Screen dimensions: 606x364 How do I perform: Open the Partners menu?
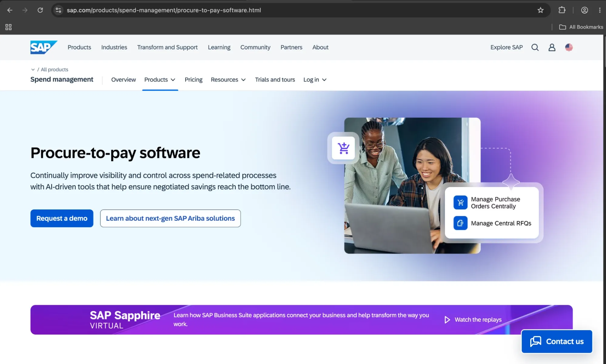291,47
